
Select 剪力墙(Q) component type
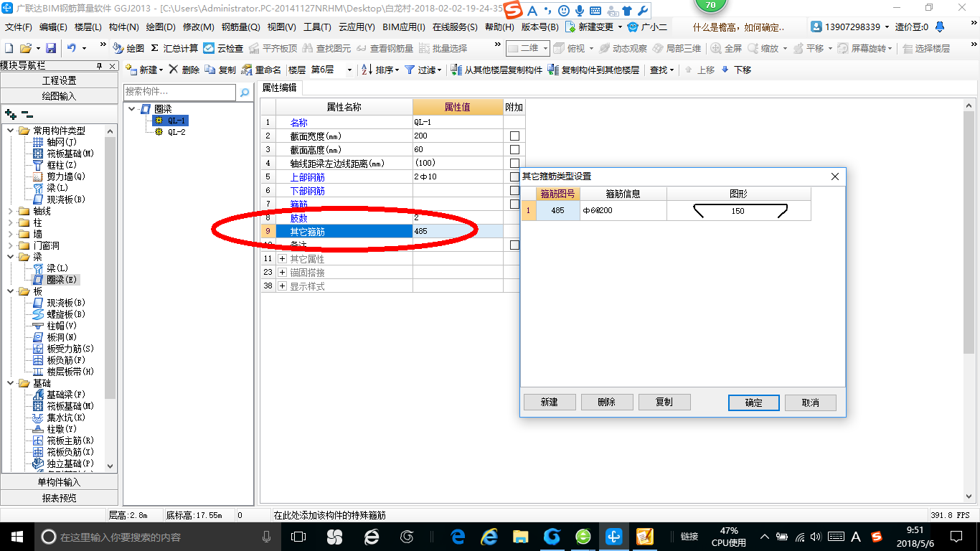pos(65,176)
